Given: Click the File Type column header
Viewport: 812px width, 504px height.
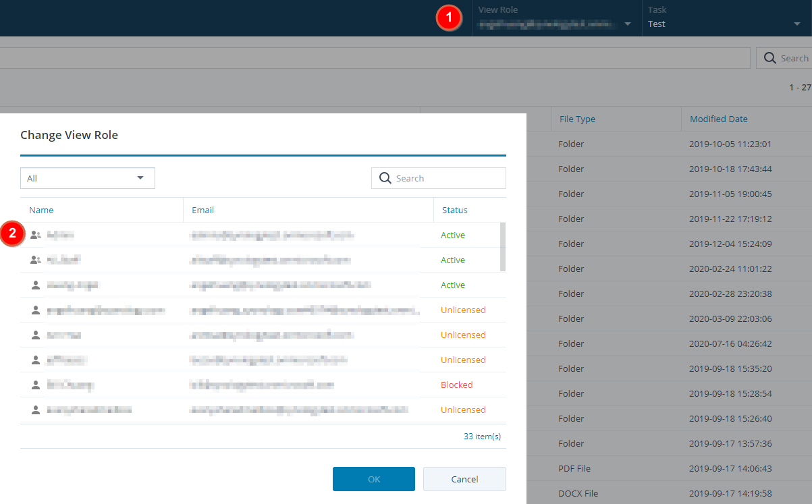Looking at the screenshot, I should [577, 119].
